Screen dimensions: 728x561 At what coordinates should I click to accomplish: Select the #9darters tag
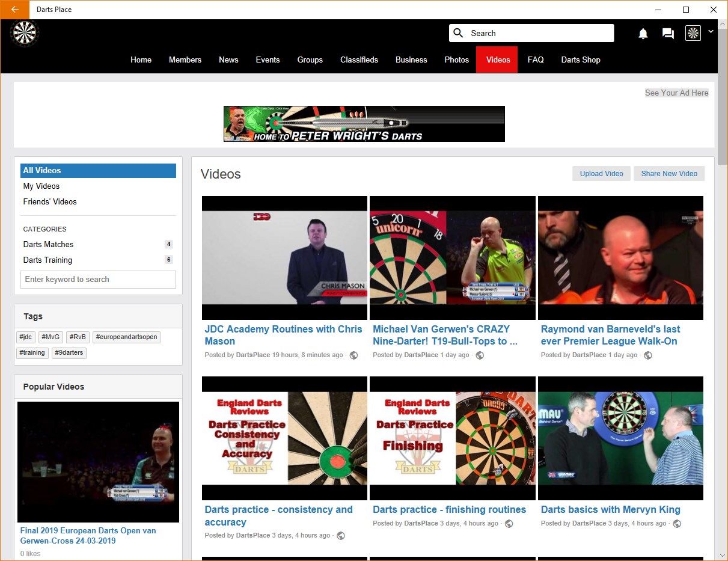pyautogui.click(x=69, y=353)
